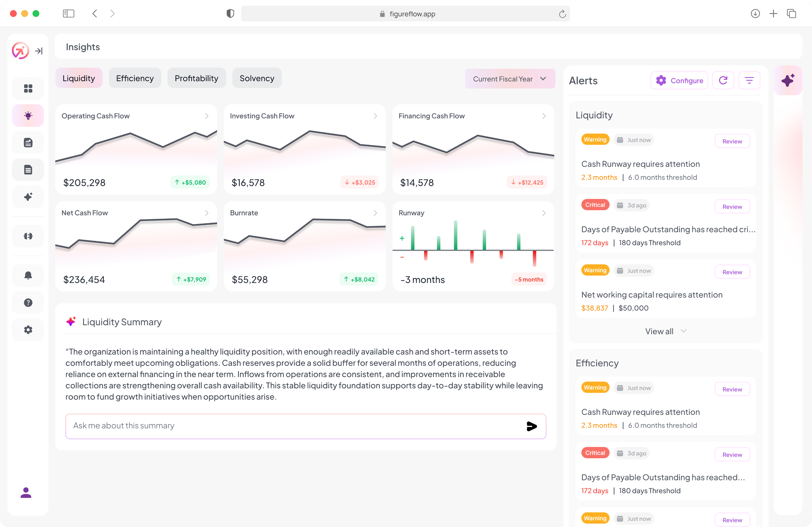Expand View all under Liquidity alerts
Screen dimensions: 812x527
665,331
